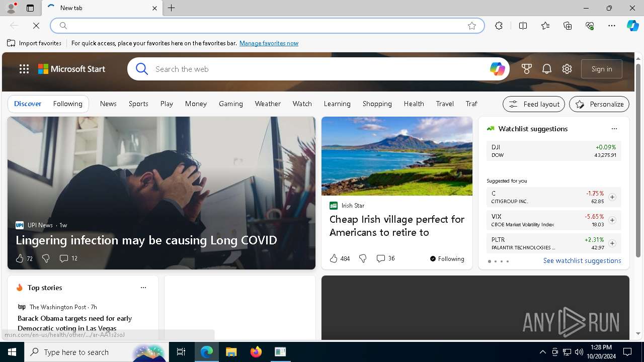Open the Favorites hub icon
The image size is (644, 362).
click(545, 26)
